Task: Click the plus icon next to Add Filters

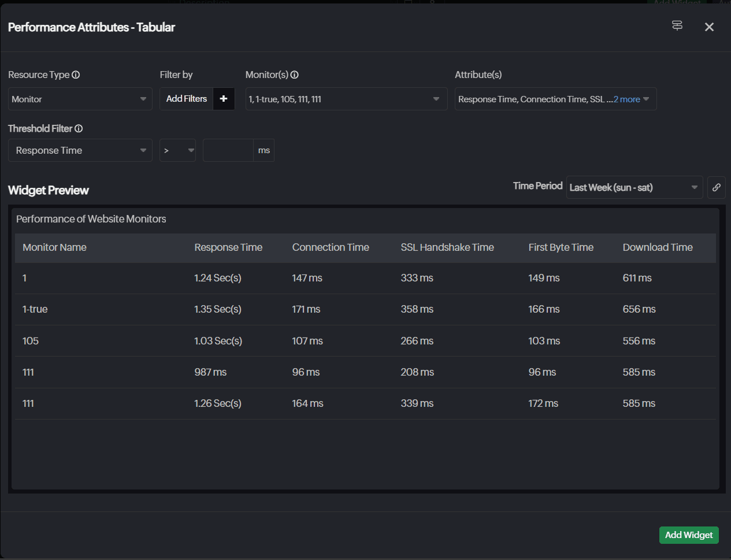Action: click(x=224, y=99)
